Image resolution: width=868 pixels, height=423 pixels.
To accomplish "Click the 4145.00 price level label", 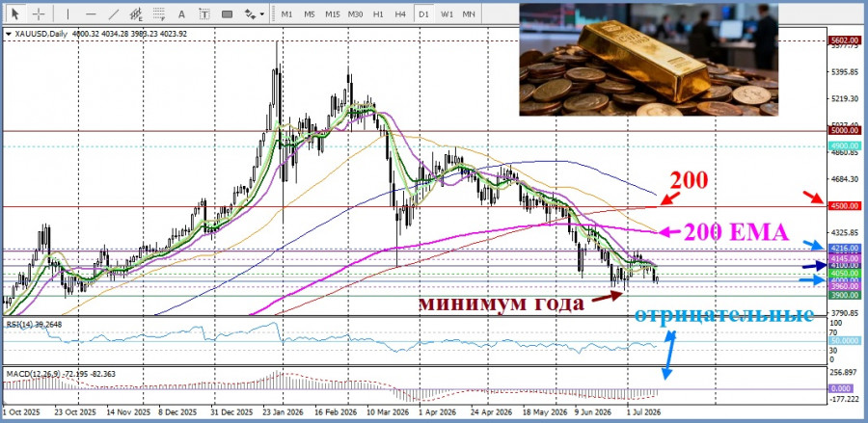I will [x=845, y=259].
